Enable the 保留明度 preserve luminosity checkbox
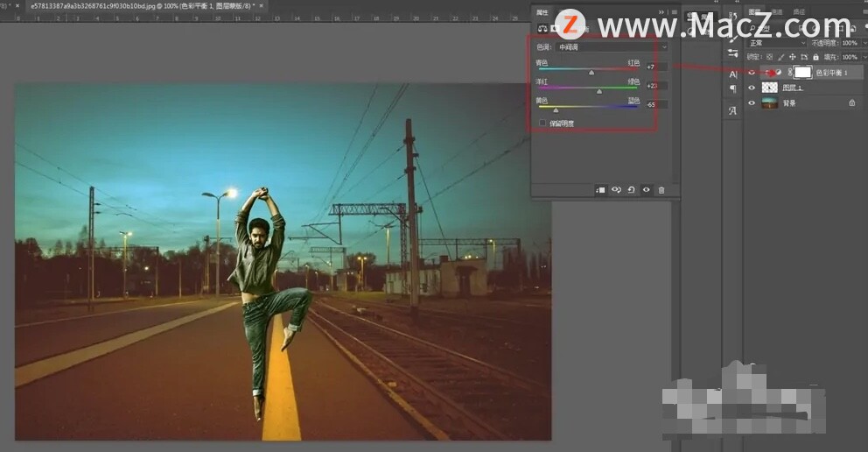 pos(542,123)
